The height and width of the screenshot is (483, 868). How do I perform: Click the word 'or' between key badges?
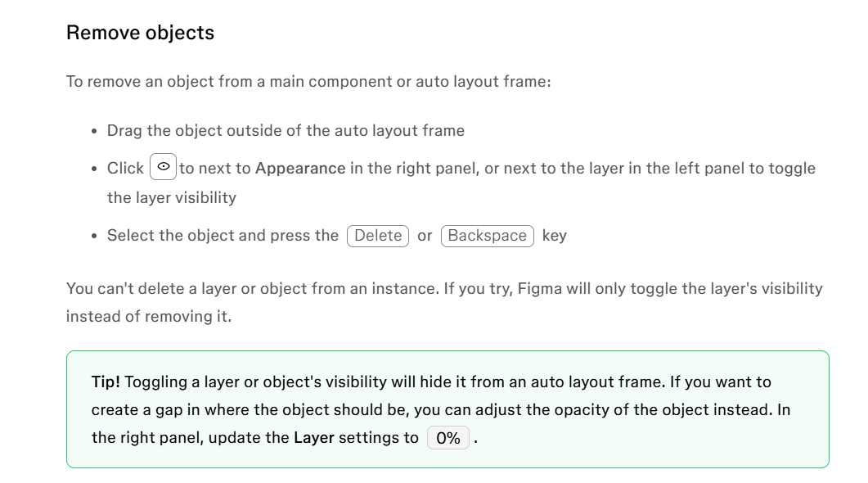click(425, 236)
